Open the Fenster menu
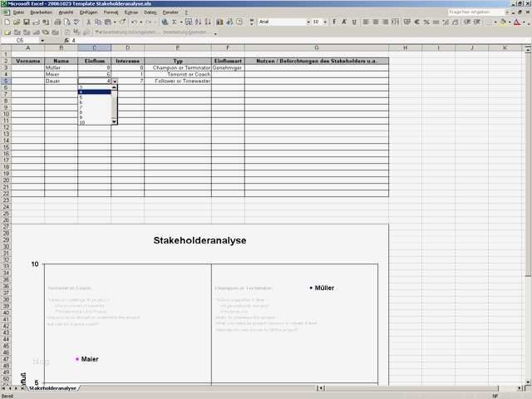The height and width of the screenshot is (399, 532). click(170, 12)
